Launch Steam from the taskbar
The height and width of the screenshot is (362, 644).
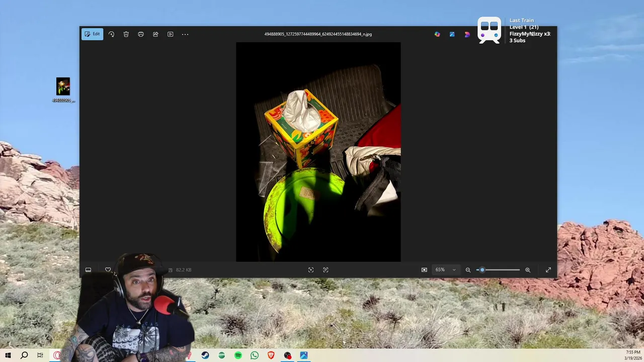point(205,355)
